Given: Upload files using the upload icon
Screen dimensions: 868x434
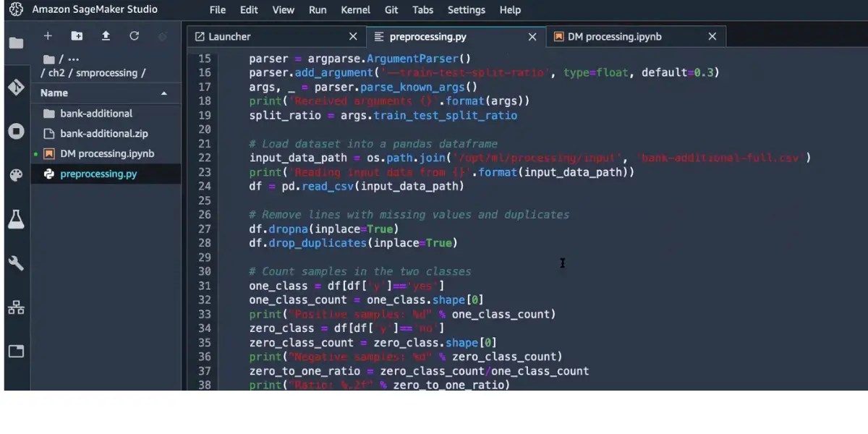Looking at the screenshot, I should tap(106, 35).
